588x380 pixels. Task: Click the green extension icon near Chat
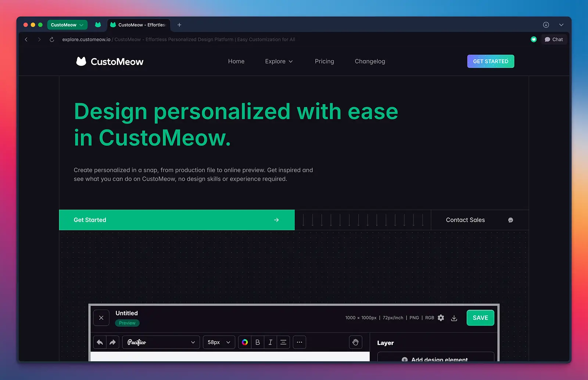coord(534,39)
